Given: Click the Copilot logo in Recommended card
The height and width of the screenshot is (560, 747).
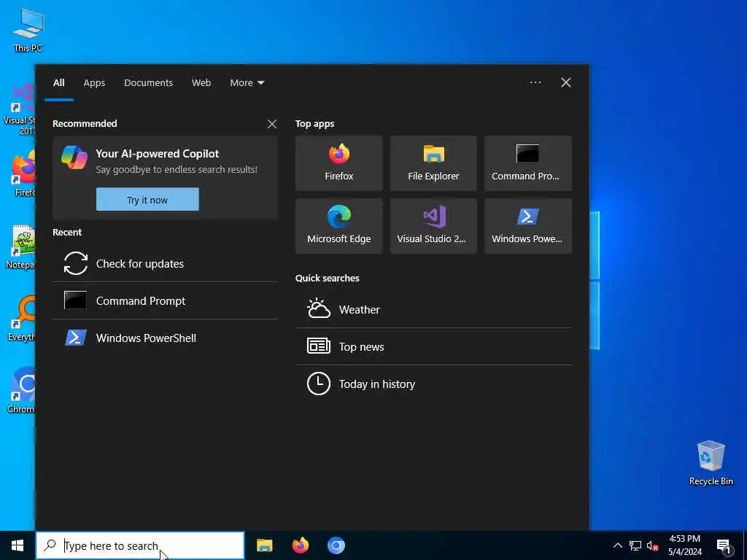Looking at the screenshot, I should (74, 157).
